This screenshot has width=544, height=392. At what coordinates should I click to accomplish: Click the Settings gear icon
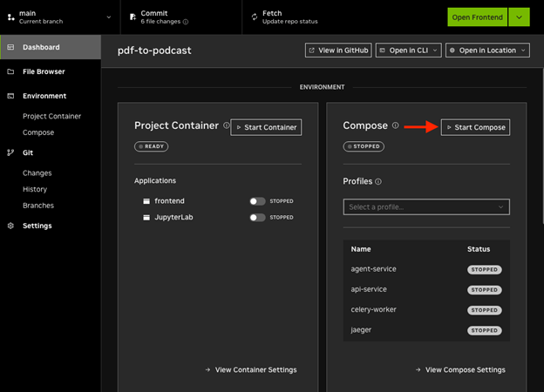(x=10, y=226)
